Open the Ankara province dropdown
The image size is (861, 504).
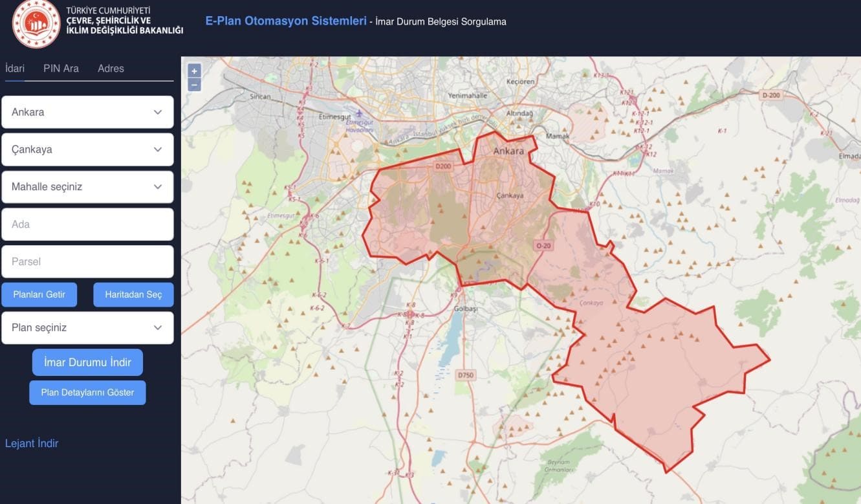87,112
